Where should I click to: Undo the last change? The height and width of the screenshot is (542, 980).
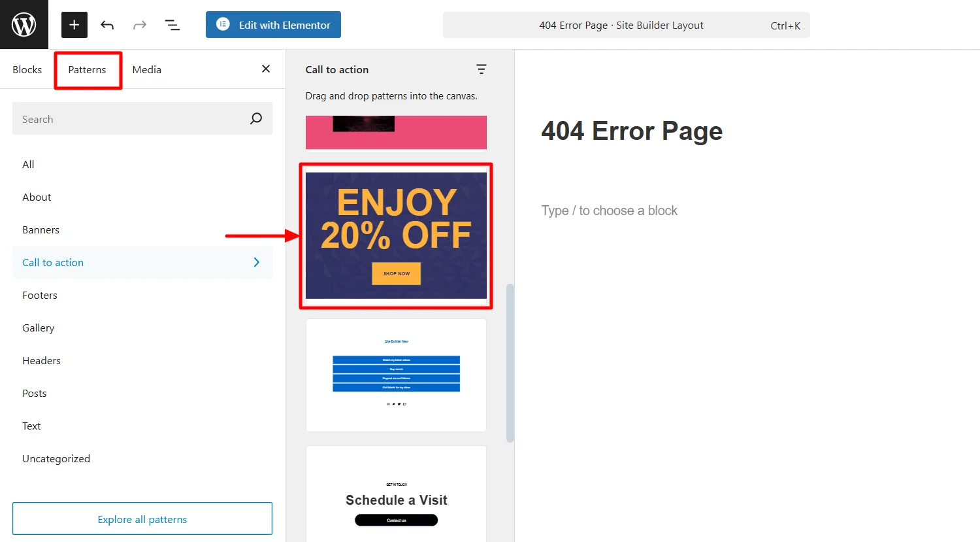coord(107,25)
